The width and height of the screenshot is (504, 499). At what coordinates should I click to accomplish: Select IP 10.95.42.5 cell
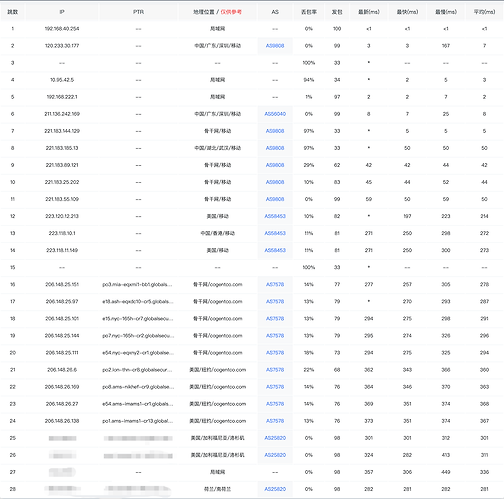(x=62, y=80)
